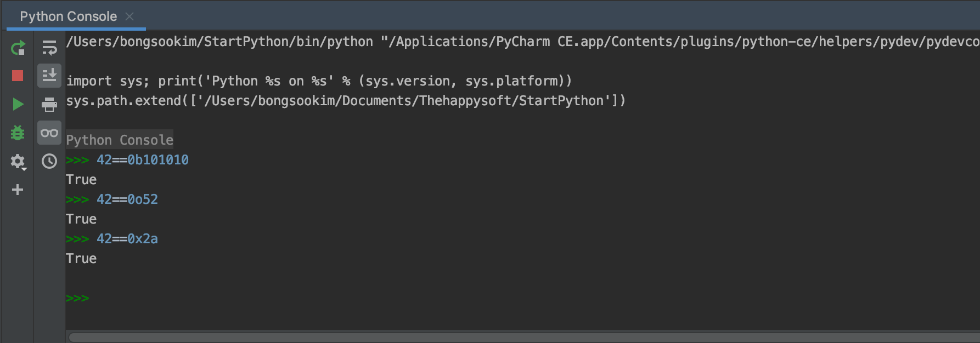Image resolution: width=980 pixels, height=343 pixels.
Task: Click the 42==0x2a command line
Action: pos(127,239)
